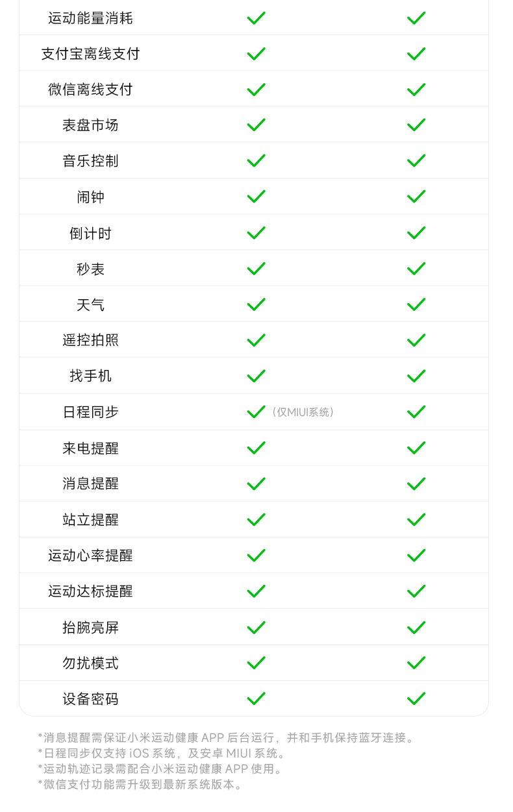The width and height of the screenshot is (513, 812).
Task: Click the 运动心率提醒 feature label
Action: tap(90, 556)
